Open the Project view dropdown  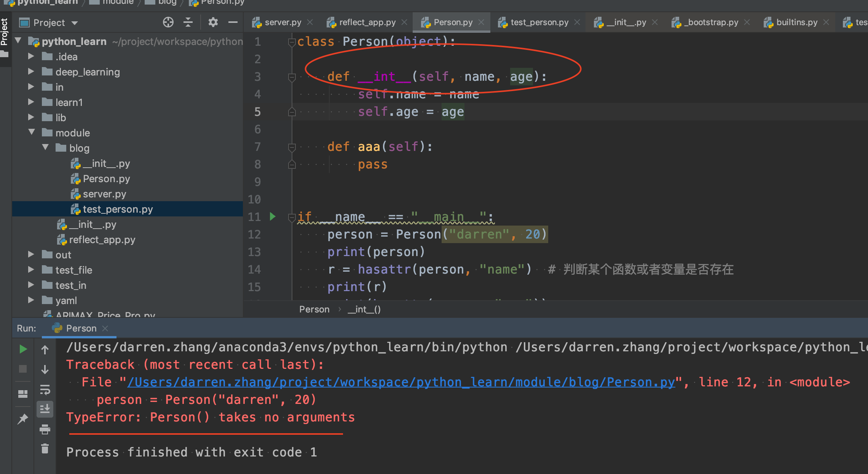pyautogui.click(x=74, y=22)
